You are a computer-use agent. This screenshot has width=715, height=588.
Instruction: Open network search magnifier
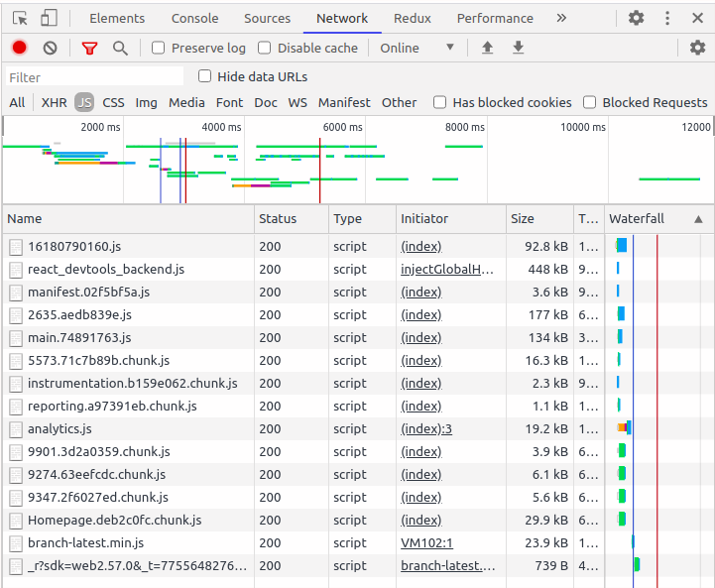click(x=120, y=48)
